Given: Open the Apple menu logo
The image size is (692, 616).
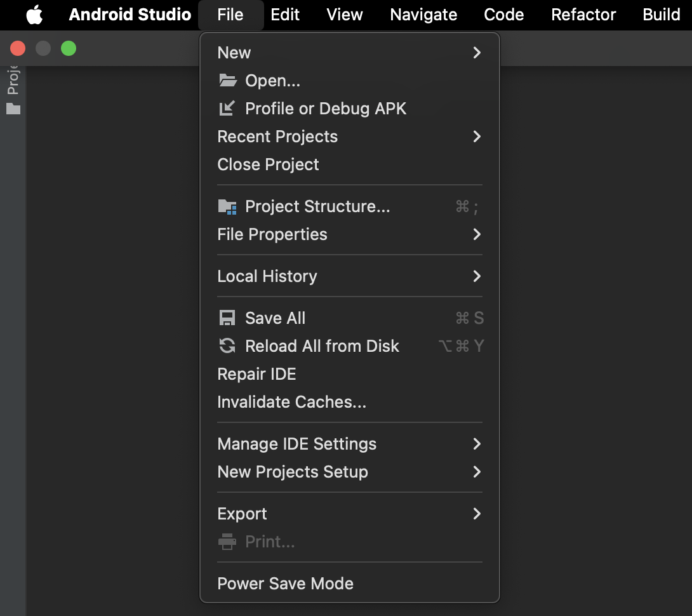Looking at the screenshot, I should tap(34, 14).
